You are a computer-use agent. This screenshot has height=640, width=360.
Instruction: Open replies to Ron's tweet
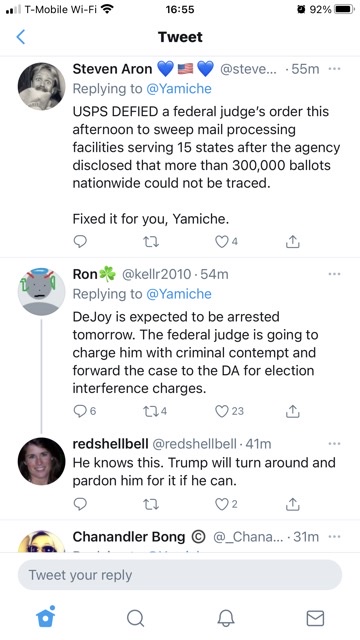[84, 411]
